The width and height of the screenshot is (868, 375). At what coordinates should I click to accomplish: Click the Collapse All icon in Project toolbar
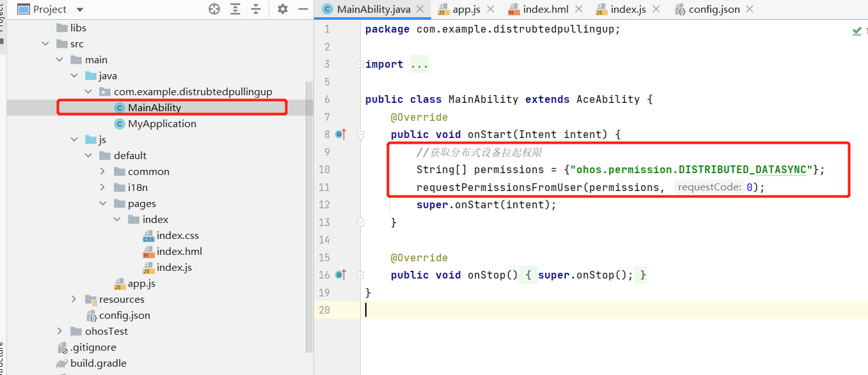pyautogui.click(x=256, y=9)
